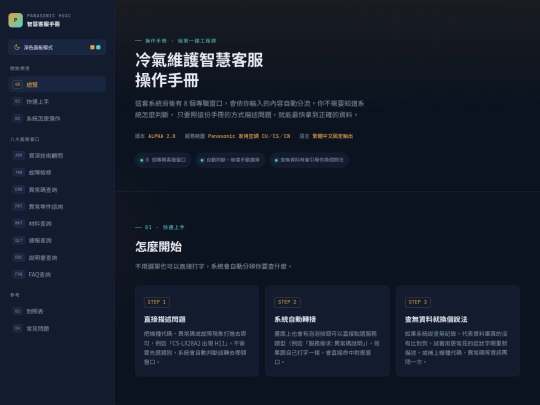Open 常見問題 reference nav item
Screen dimensions: 540x405
tap(57, 328)
